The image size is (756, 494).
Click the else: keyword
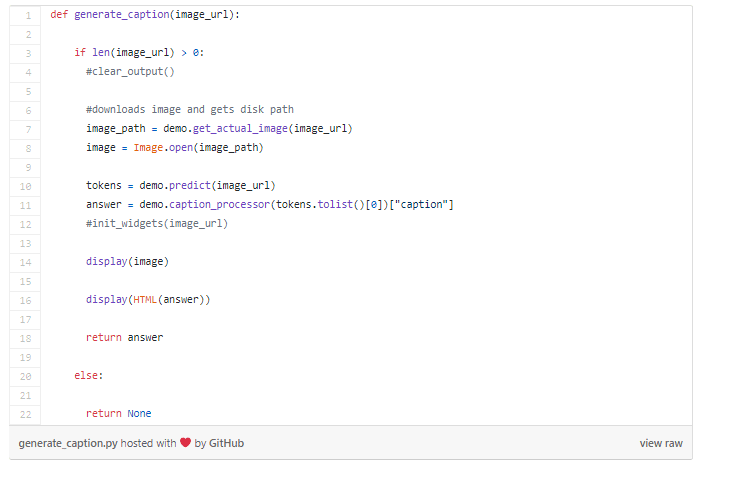tap(89, 375)
